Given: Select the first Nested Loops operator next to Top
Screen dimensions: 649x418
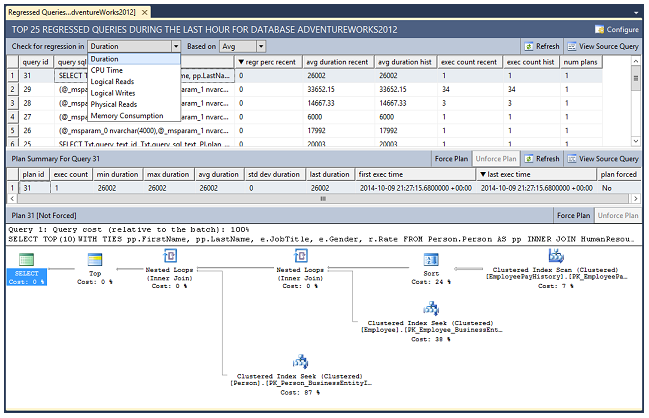Looking at the screenshot, I should tap(170, 256).
